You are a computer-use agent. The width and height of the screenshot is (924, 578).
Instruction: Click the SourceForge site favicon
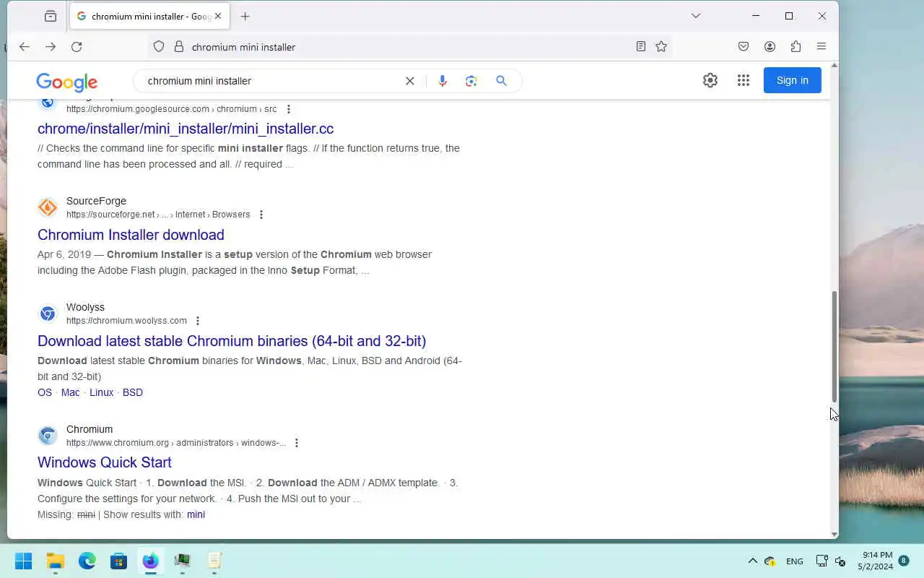[x=48, y=207]
